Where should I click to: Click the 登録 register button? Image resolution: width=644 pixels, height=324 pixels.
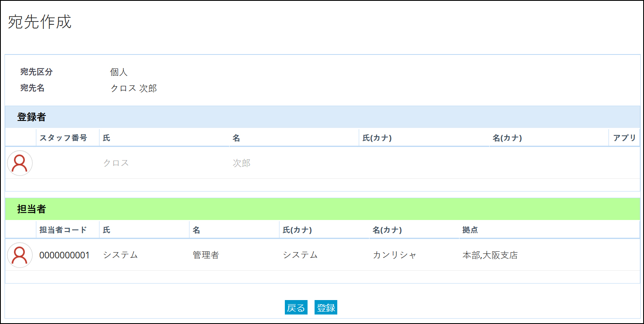tap(326, 307)
